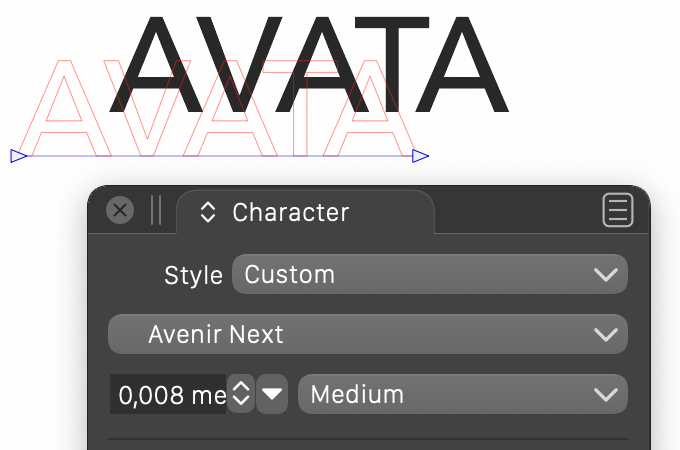The width and height of the screenshot is (680, 450).
Task: Decrease font size with stepper down arrow
Action: (x=241, y=402)
